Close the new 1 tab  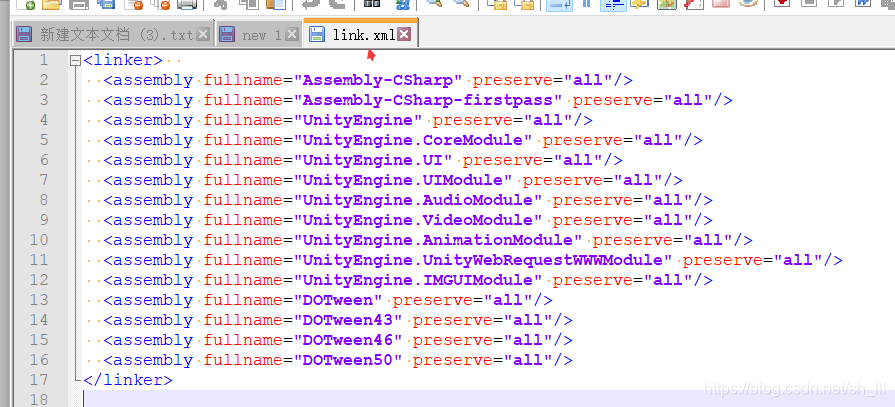292,34
